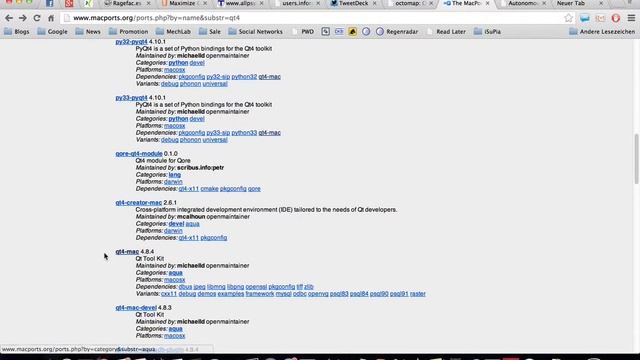The width and height of the screenshot is (640, 360).
Task: Click the blue extension icon beside the star
Action: pos(584,18)
